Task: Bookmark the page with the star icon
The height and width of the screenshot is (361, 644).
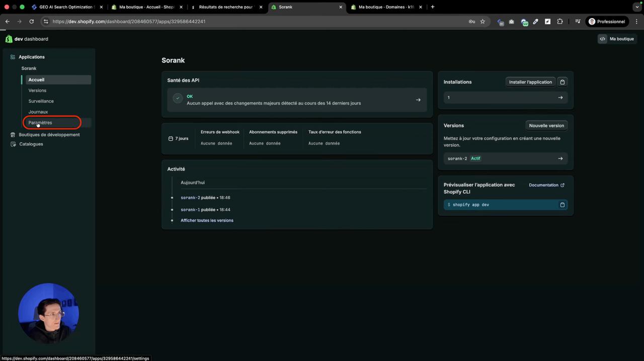Action: point(482,22)
